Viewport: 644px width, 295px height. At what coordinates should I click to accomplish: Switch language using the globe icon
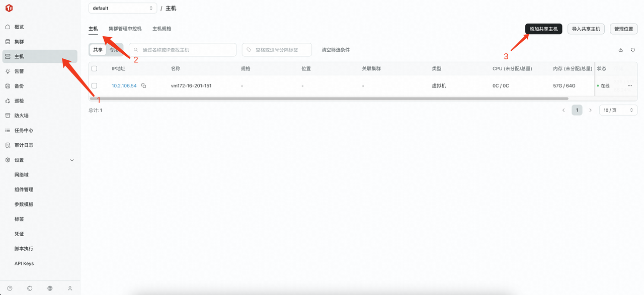coord(49,288)
